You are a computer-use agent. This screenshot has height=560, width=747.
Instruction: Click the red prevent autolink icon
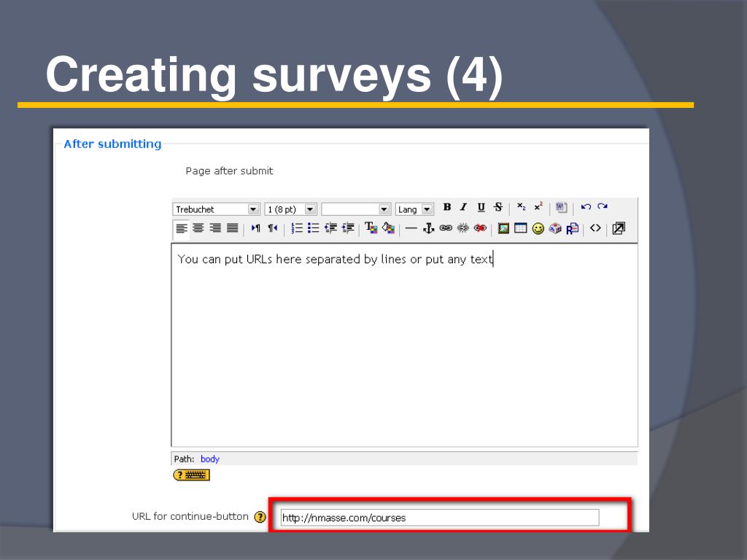[480, 228]
